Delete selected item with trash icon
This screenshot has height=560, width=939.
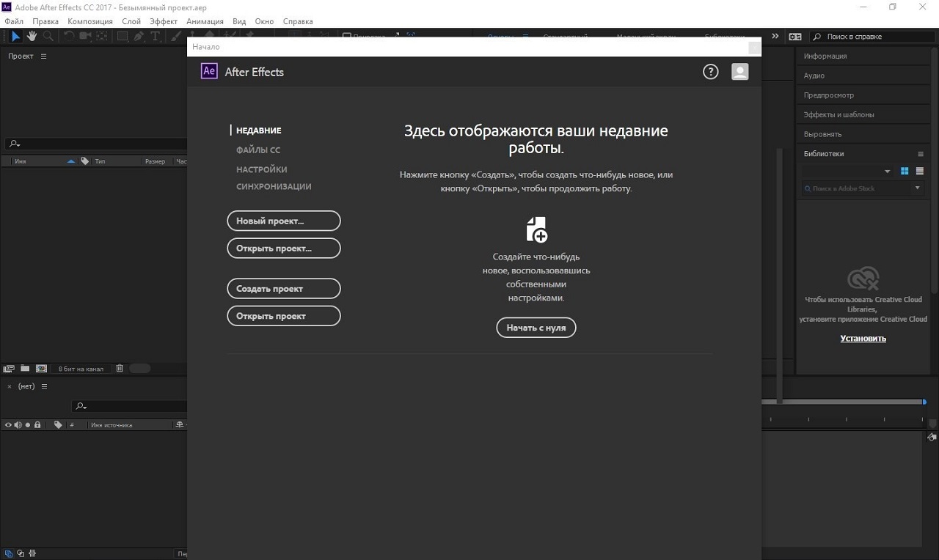coord(120,369)
